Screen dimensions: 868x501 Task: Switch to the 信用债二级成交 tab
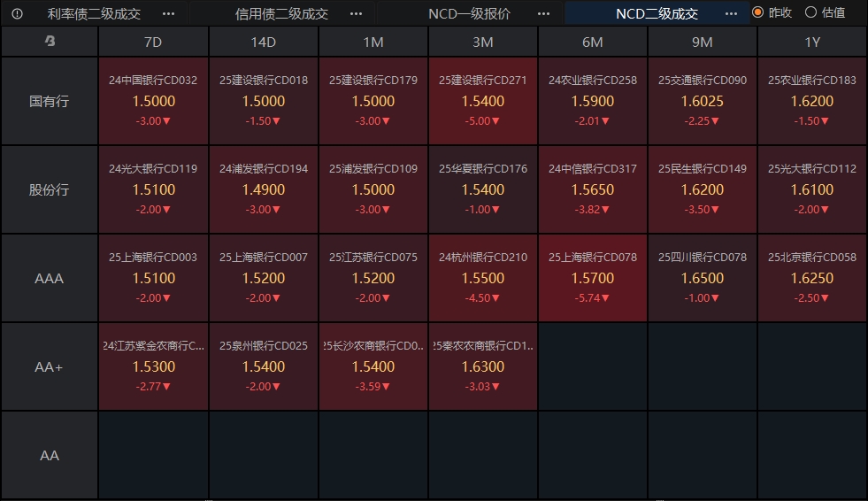tap(281, 14)
